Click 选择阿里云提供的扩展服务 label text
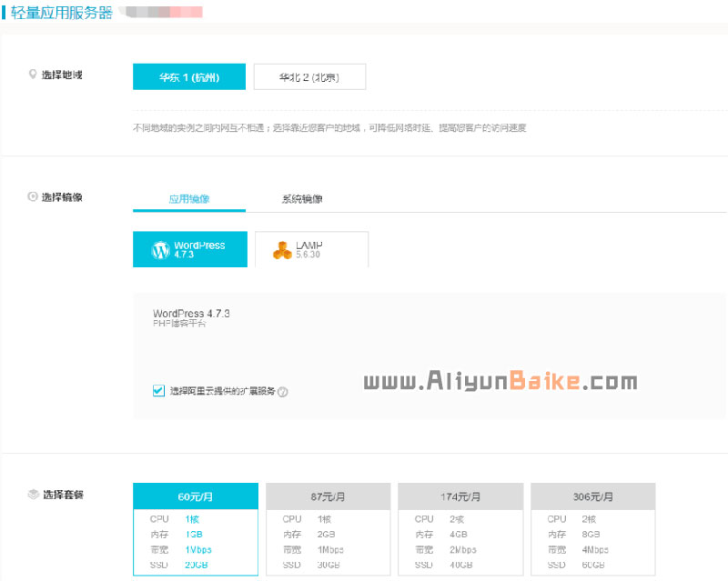The height and width of the screenshot is (581, 728). pyautogui.click(x=222, y=391)
